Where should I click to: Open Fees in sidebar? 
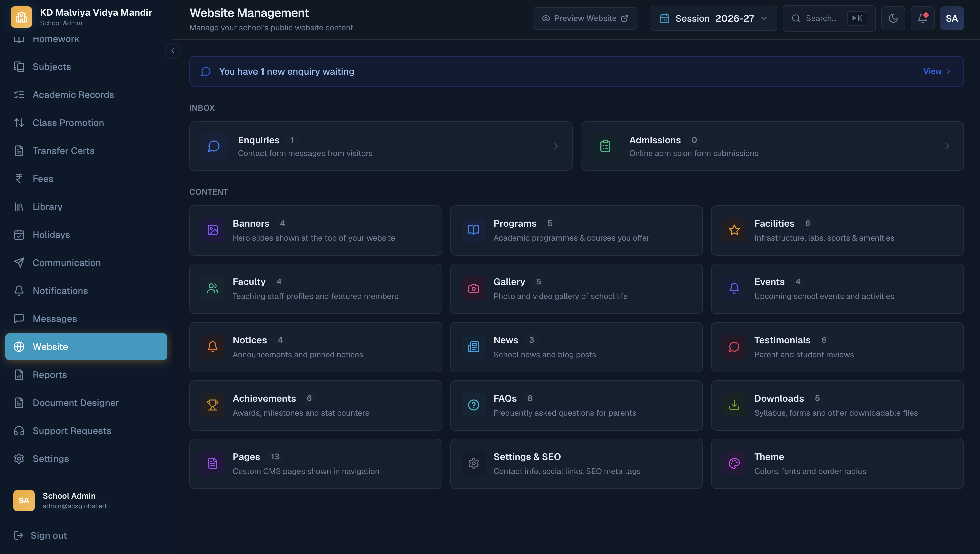click(86, 179)
